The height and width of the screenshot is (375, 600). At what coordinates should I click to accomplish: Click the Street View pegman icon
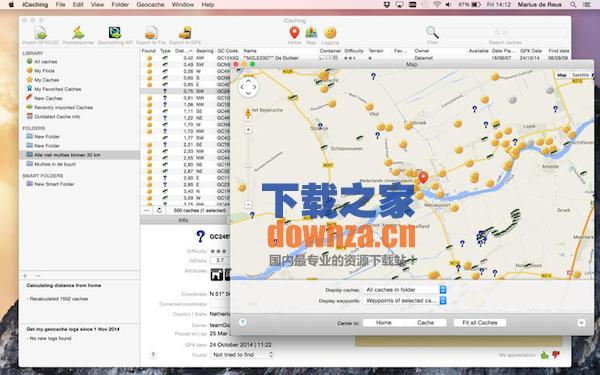248,114
